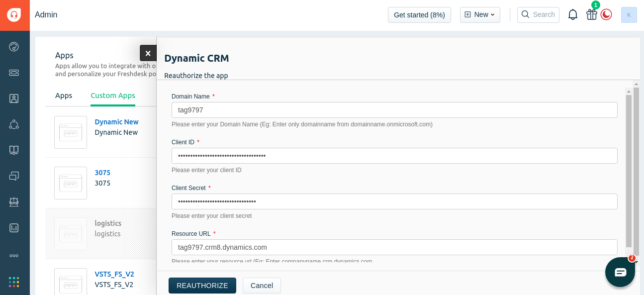Click the Dynamic New app thumbnail icon
644x295 pixels.
(x=71, y=132)
